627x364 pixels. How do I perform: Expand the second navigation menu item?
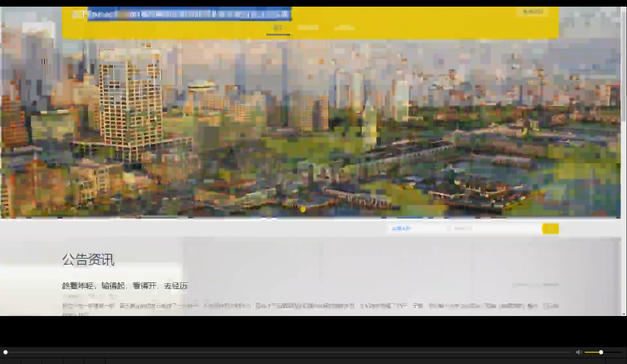[308, 27]
